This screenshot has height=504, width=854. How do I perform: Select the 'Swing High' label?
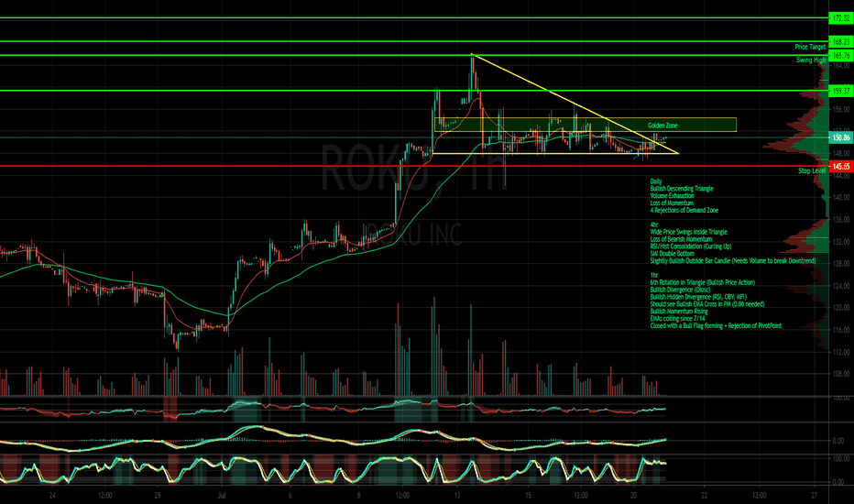[x=811, y=60]
